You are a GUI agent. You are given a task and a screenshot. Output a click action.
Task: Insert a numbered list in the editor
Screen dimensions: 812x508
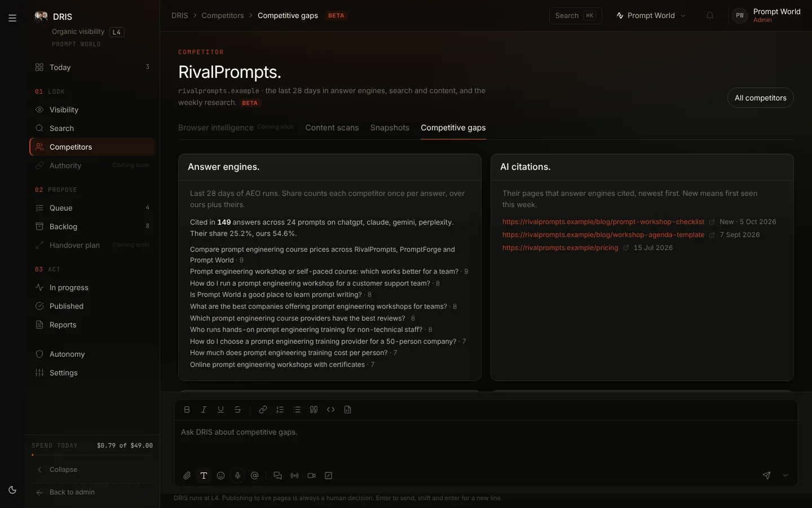[280, 410]
